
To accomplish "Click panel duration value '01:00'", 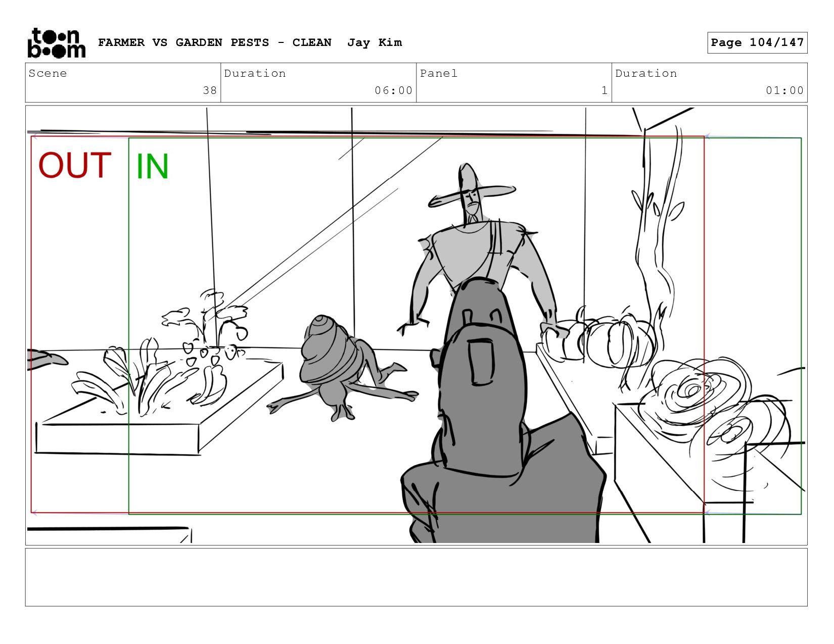I will coord(784,90).
